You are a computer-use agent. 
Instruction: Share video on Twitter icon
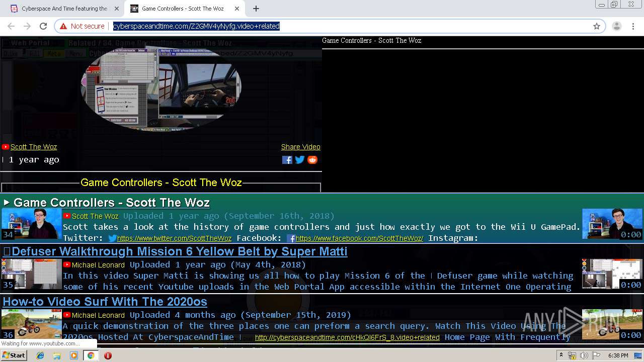click(x=300, y=160)
